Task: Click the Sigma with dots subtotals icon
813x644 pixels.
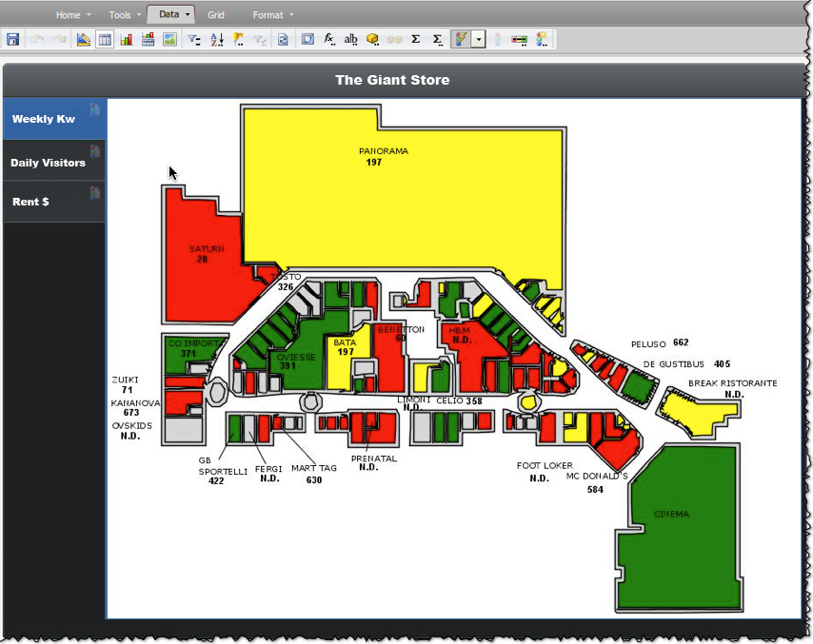Action: click(438, 39)
